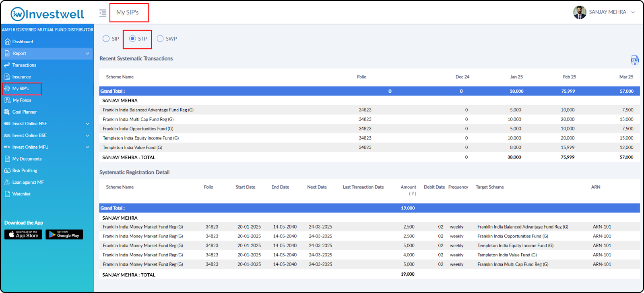Click Sanjay Mehra profile avatar
Screen dimensions: 644x293
(x=580, y=12)
